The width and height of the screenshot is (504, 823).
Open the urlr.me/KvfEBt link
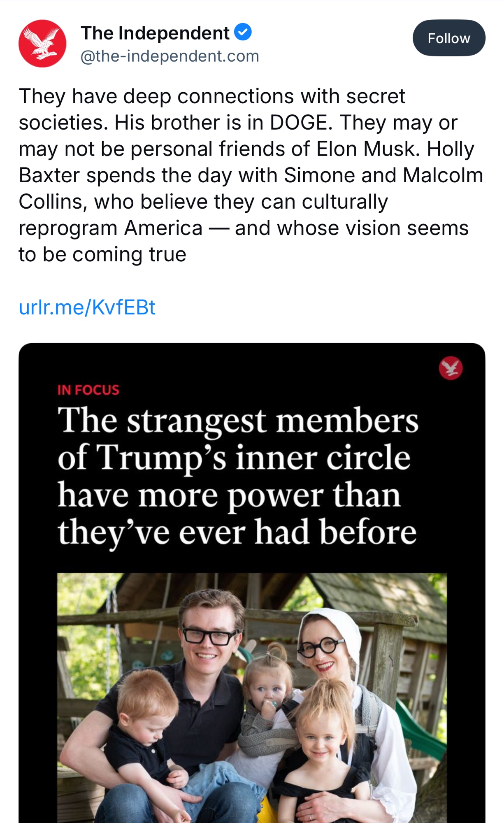click(87, 307)
